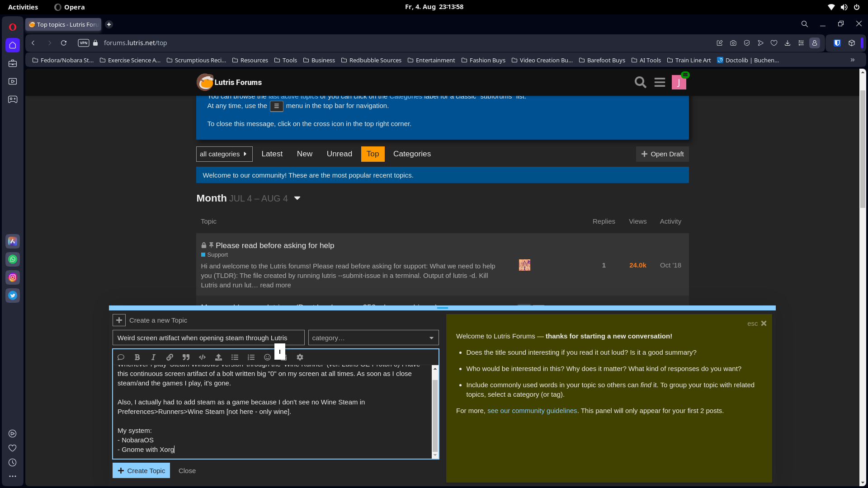Sort topics by Views column header
The height and width of the screenshot is (488, 868).
[x=637, y=221]
